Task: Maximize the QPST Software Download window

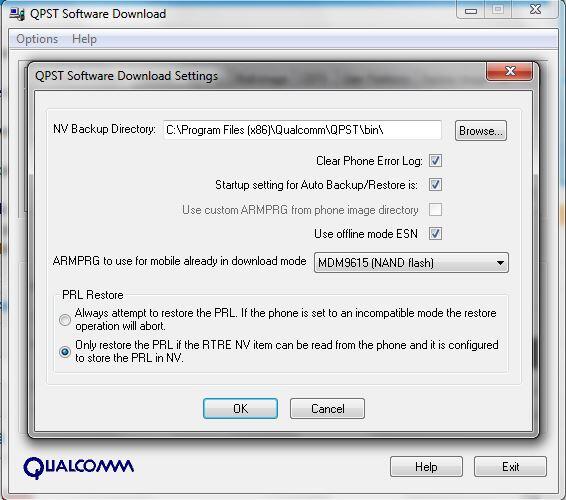Action: 498,10
